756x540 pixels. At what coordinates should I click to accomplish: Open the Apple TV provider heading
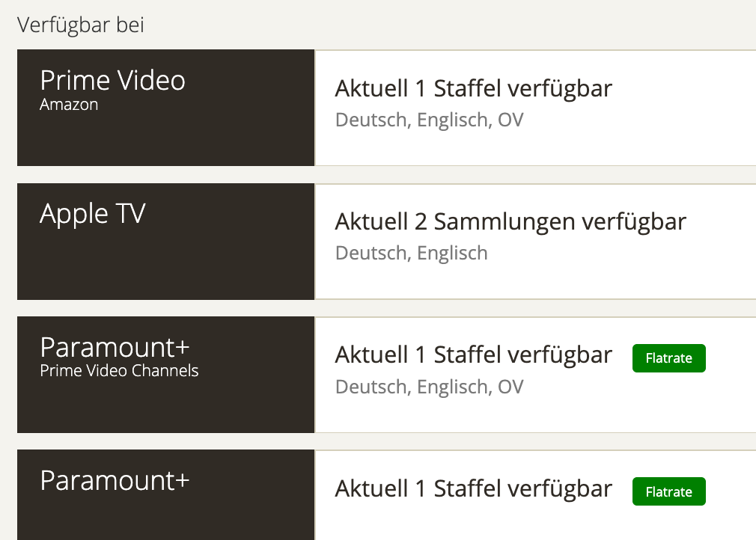pyautogui.click(x=93, y=214)
